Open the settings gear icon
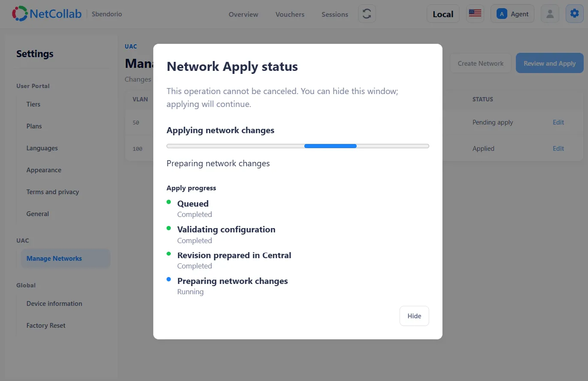588x381 pixels. (x=574, y=14)
